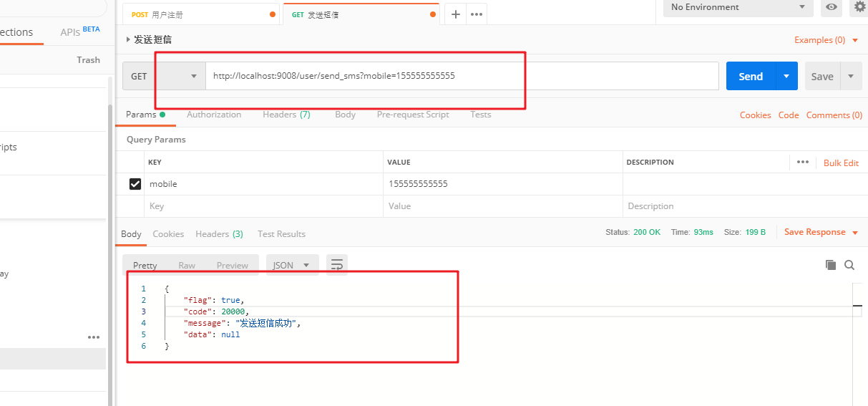Viewport: 868px width, 406px height.
Task: Open Test Results tab
Action: (281, 234)
